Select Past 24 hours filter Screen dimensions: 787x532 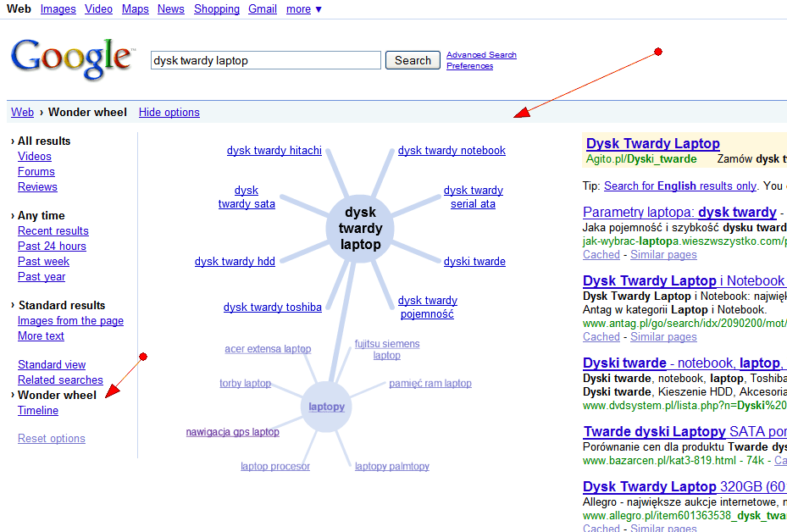pyautogui.click(x=52, y=246)
